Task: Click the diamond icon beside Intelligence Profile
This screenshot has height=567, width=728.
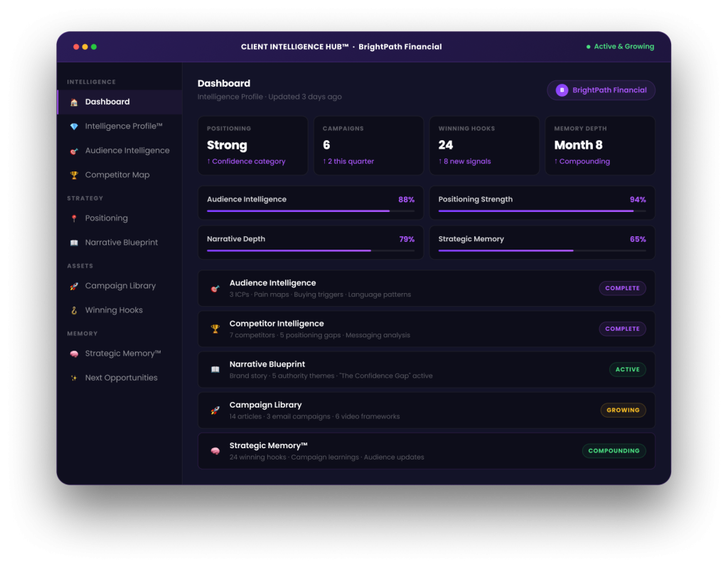Action: (74, 127)
